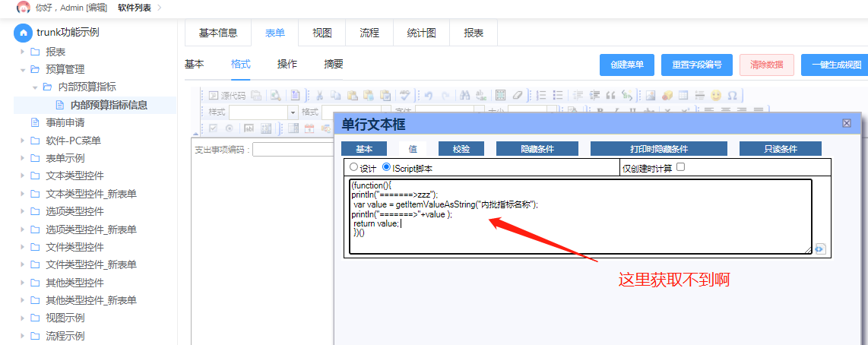Image resolution: width=868 pixels, height=345 pixels.
Task: Click the Undo arrow icon
Action: (429, 95)
